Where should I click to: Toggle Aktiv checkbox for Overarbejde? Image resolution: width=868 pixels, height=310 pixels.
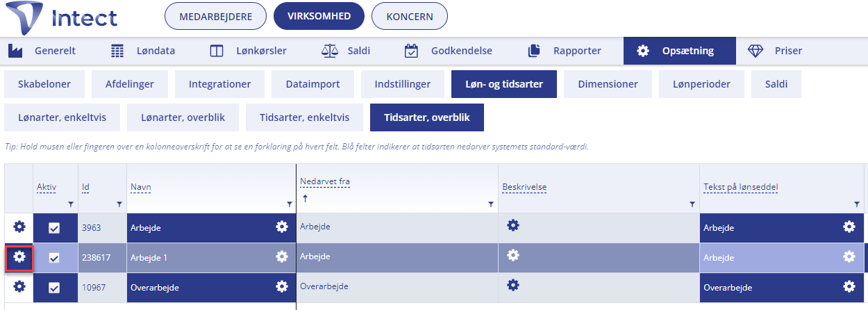[x=54, y=288]
